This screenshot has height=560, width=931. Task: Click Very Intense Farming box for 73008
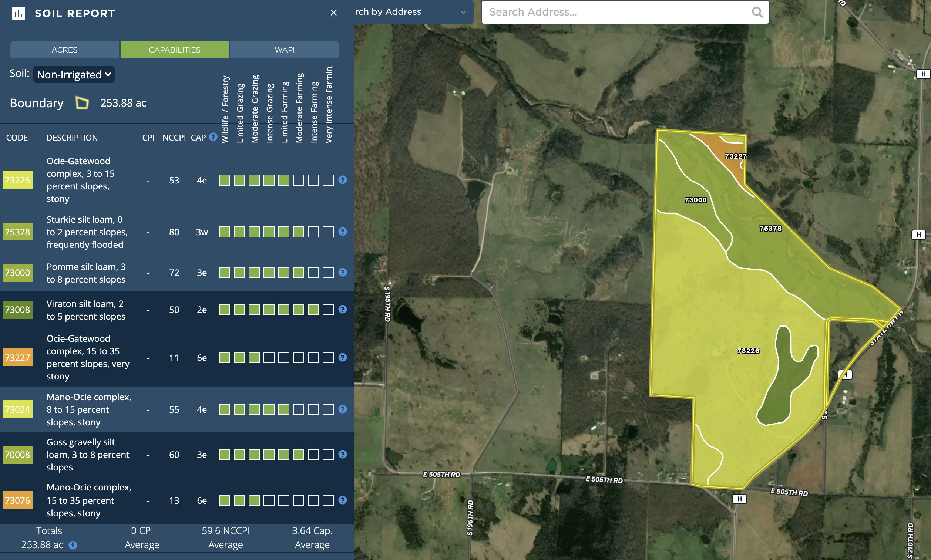click(328, 310)
